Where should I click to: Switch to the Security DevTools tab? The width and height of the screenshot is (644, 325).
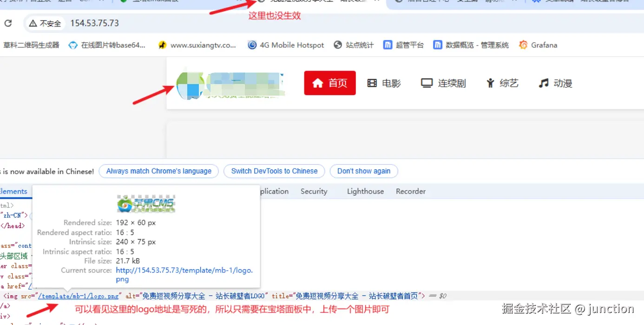coord(314,191)
